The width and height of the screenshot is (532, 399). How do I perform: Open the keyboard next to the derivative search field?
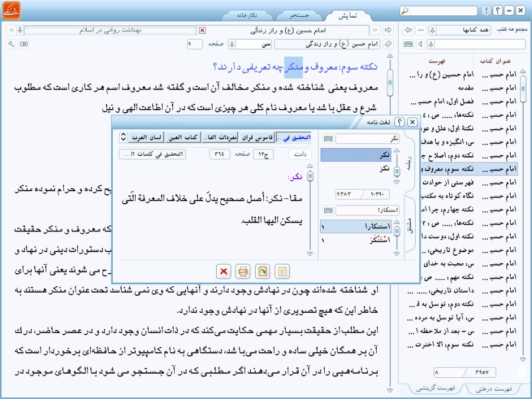click(x=328, y=210)
